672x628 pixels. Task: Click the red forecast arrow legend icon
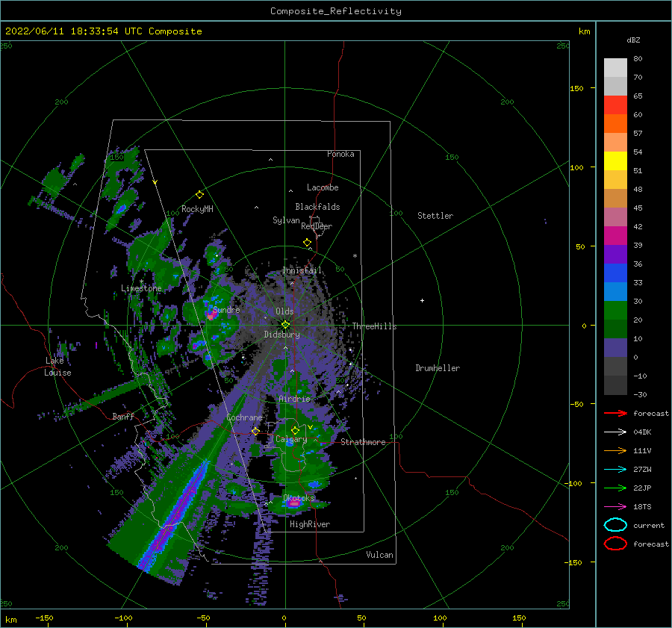615,413
